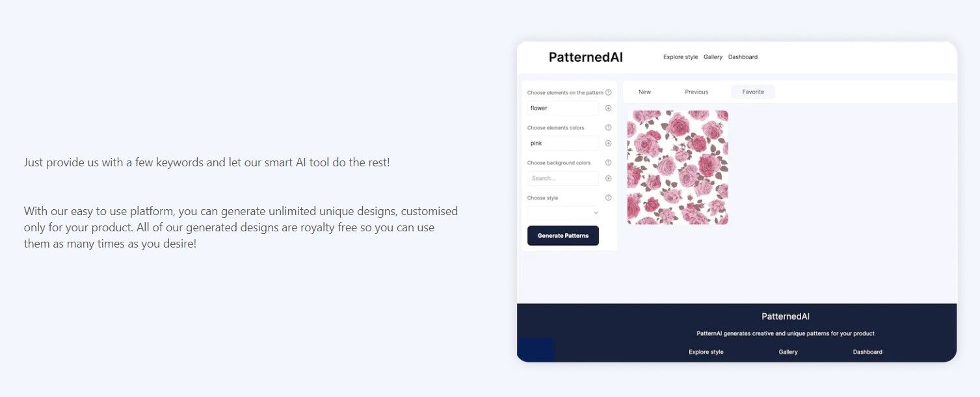The image size is (980, 397).
Task: Open the Choose style dropdown
Action: (563, 212)
